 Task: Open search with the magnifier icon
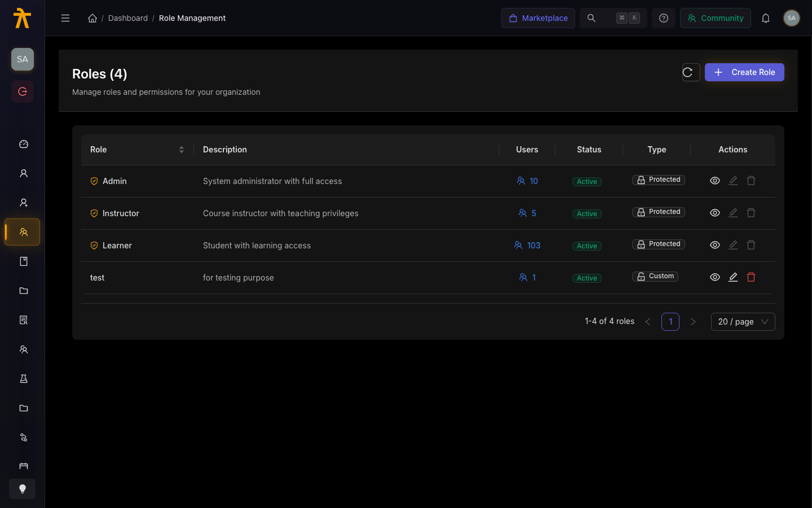[592, 18]
